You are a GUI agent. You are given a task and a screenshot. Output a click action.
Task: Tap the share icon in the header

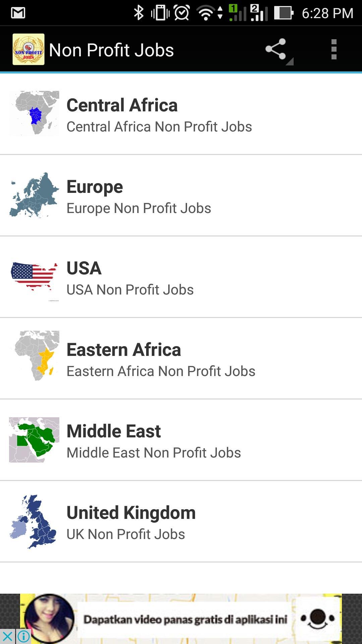point(276,50)
